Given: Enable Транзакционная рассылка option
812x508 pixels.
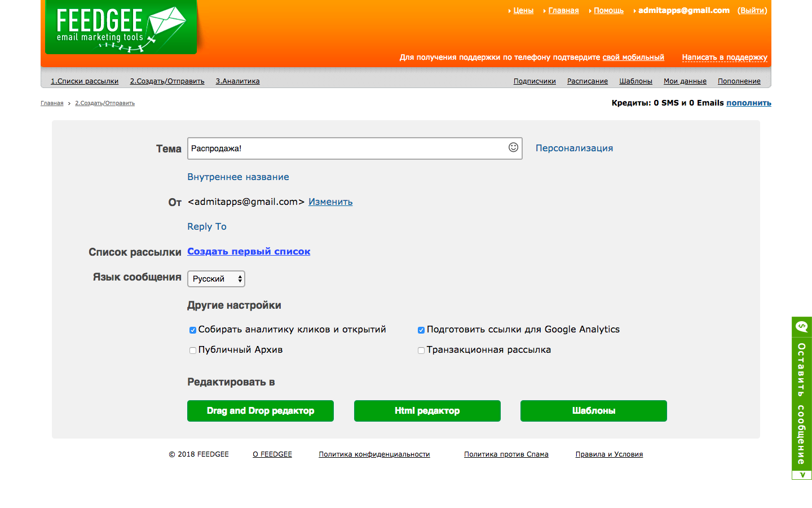Looking at the screenshot, I should pyautogui.click(x=421, y=351).
